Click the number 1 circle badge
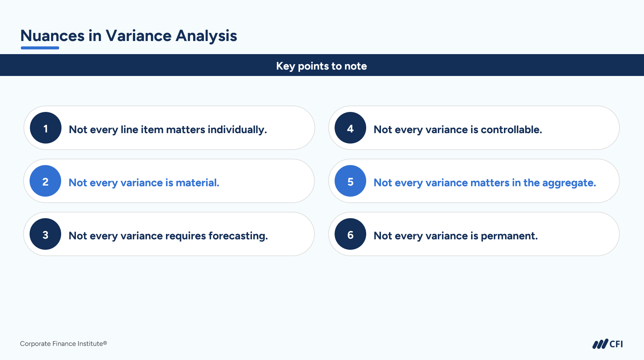The width and height of the screenshot is (644, 360). (46, 128)
